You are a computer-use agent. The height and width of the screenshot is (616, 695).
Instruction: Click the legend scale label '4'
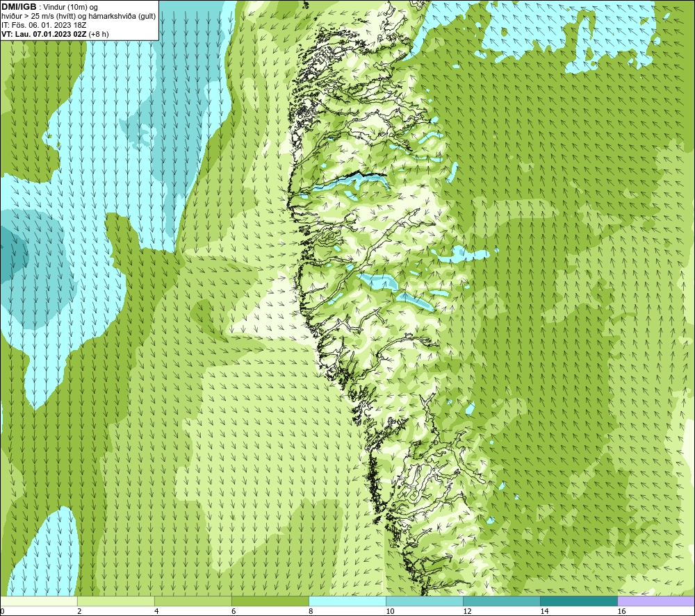coord(156,611)
